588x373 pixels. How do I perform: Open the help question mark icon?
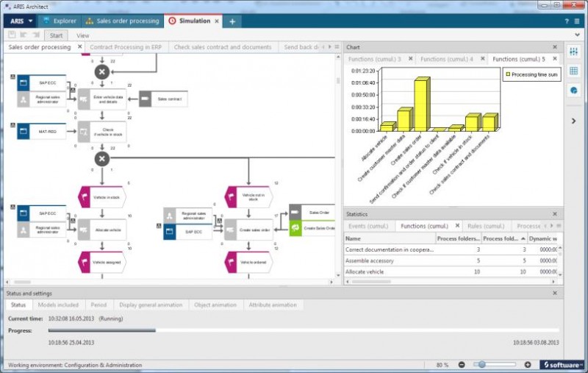567,21
